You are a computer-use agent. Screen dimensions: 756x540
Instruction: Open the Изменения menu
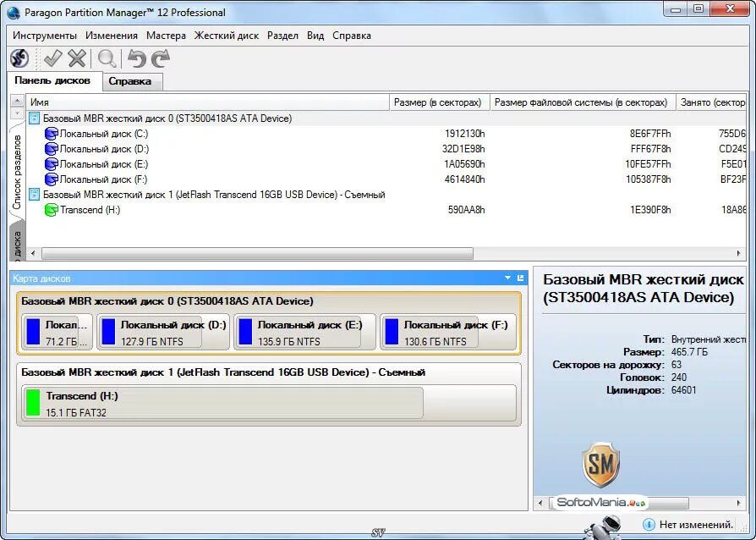pos(112,36)
